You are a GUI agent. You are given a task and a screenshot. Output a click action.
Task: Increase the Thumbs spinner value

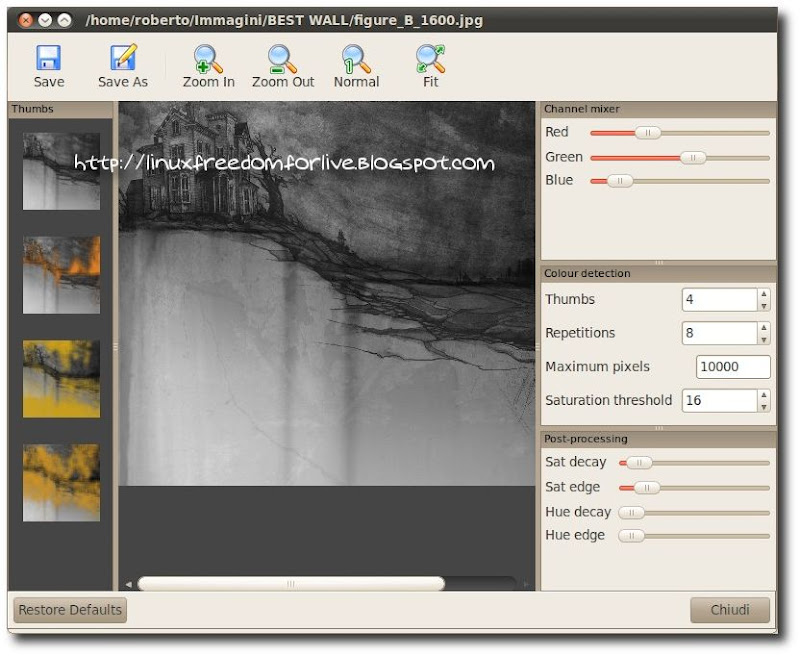[764, 294]
